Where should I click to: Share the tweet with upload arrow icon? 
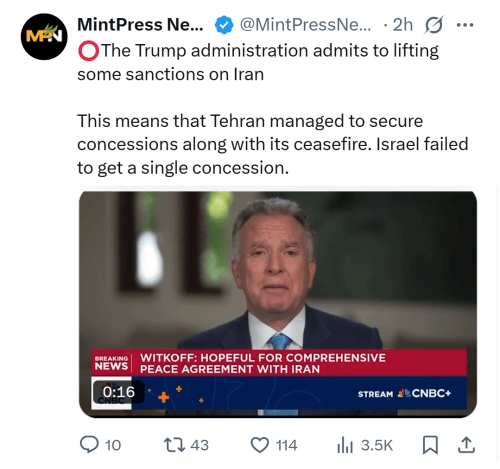(466, 445)
